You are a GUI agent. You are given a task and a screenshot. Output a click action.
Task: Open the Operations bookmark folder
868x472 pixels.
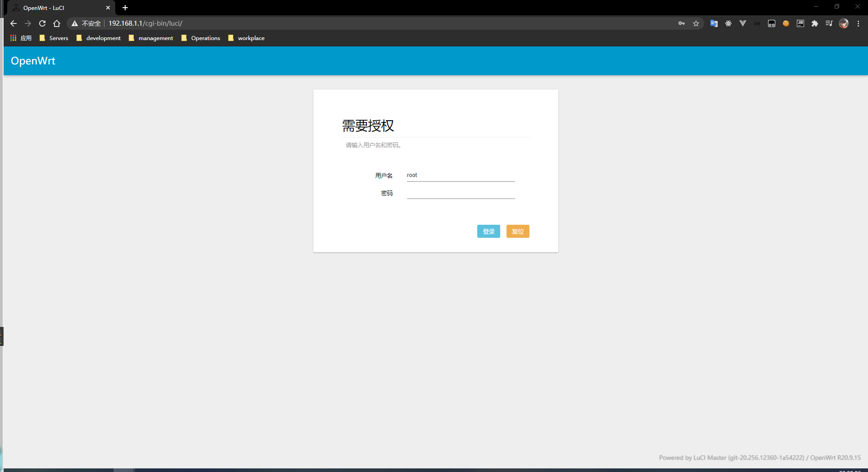201,38
